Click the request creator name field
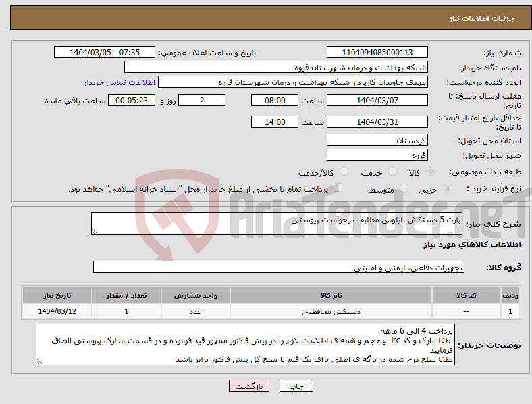 click(x=293, y=82)
